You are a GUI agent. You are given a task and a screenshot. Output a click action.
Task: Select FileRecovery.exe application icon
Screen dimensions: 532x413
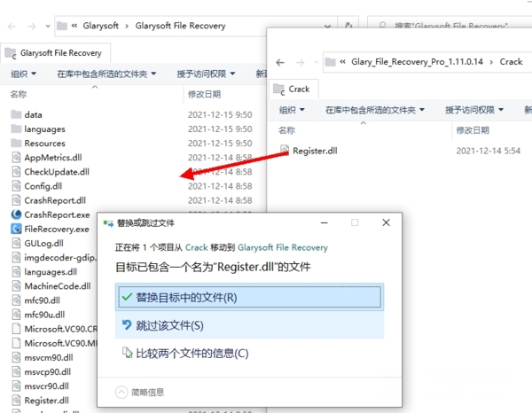point(16,229)
